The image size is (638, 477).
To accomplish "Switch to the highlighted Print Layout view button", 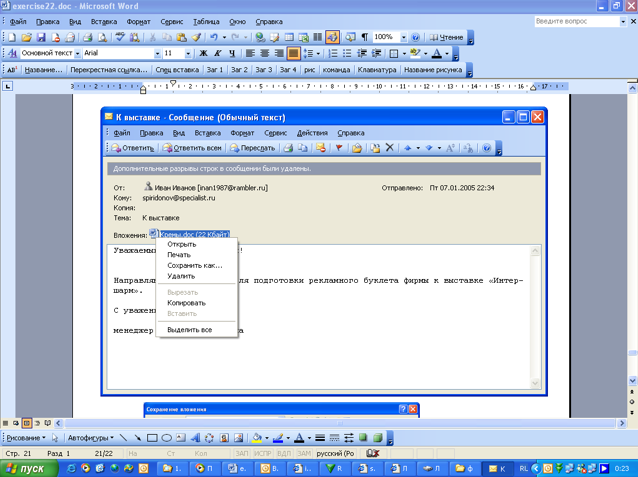I will tap(26, 423).
